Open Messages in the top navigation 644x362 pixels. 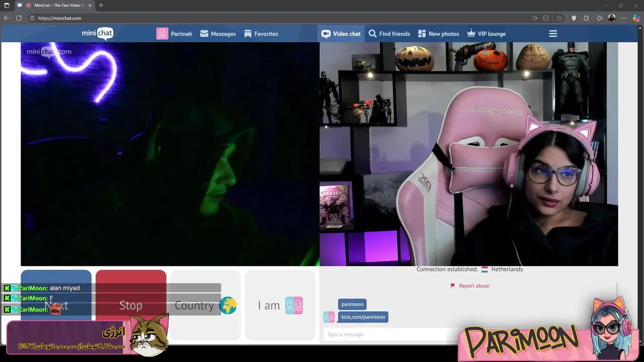point(218,34)
